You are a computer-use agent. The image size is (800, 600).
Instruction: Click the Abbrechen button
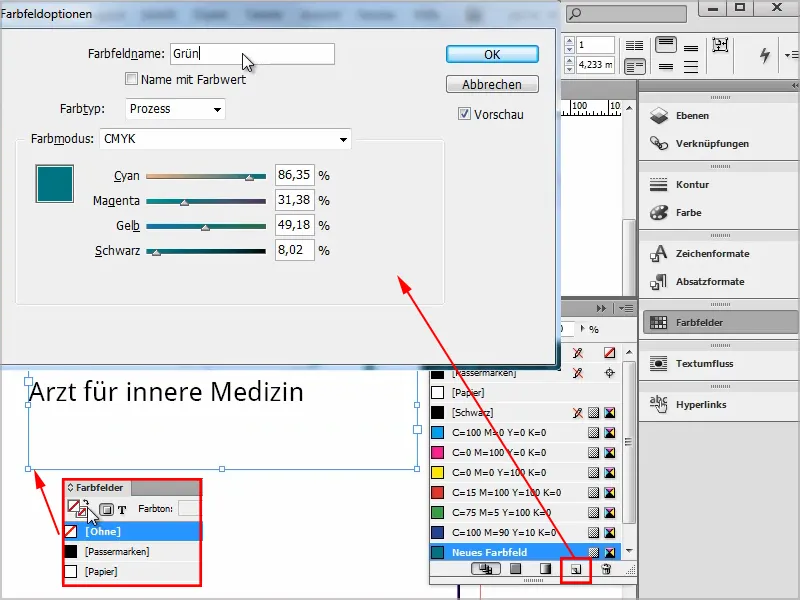(492, 84)
